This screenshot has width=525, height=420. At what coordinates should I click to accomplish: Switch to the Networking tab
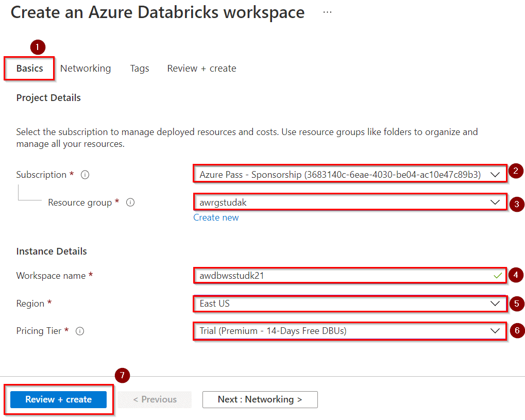86,68
